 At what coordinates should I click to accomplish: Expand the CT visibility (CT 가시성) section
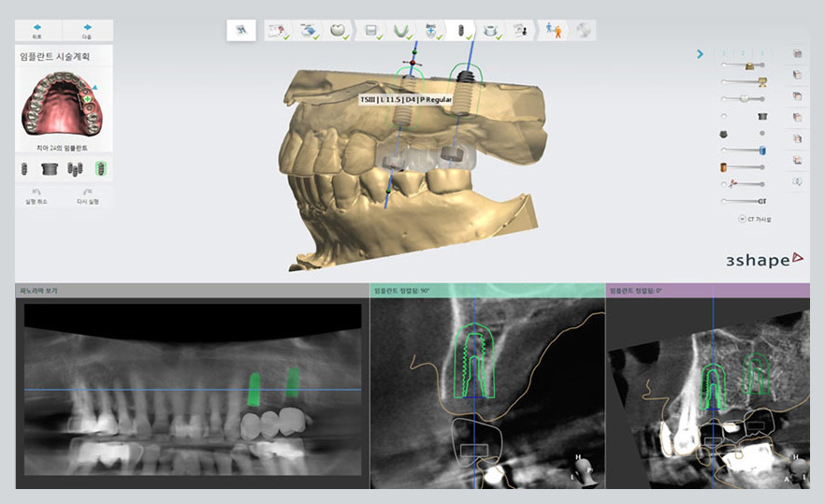742,219
